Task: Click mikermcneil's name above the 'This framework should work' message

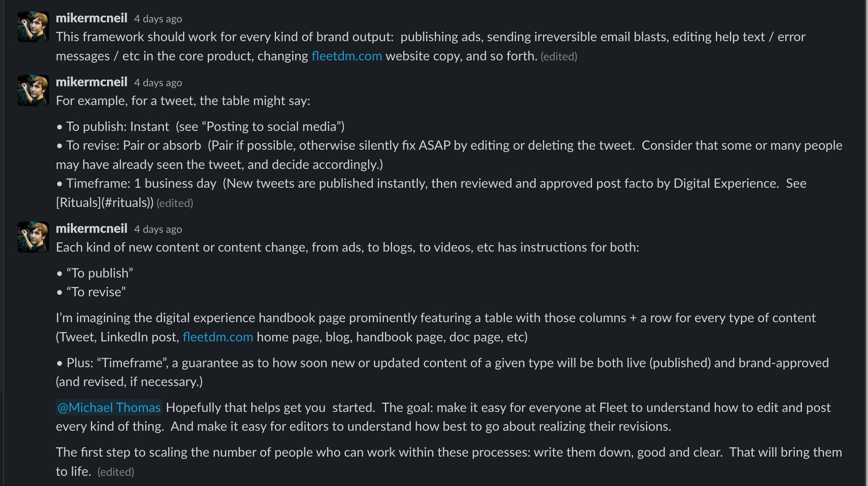Action: coord(91,18)
